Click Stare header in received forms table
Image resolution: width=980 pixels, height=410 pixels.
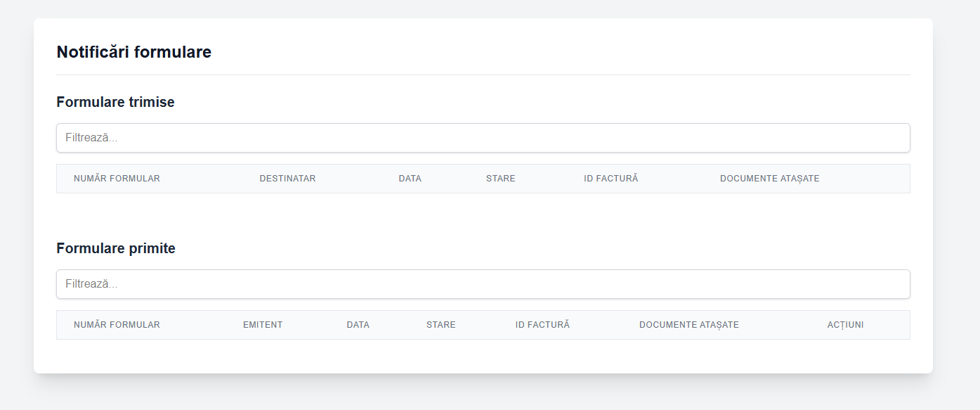[x=440, y=325]
